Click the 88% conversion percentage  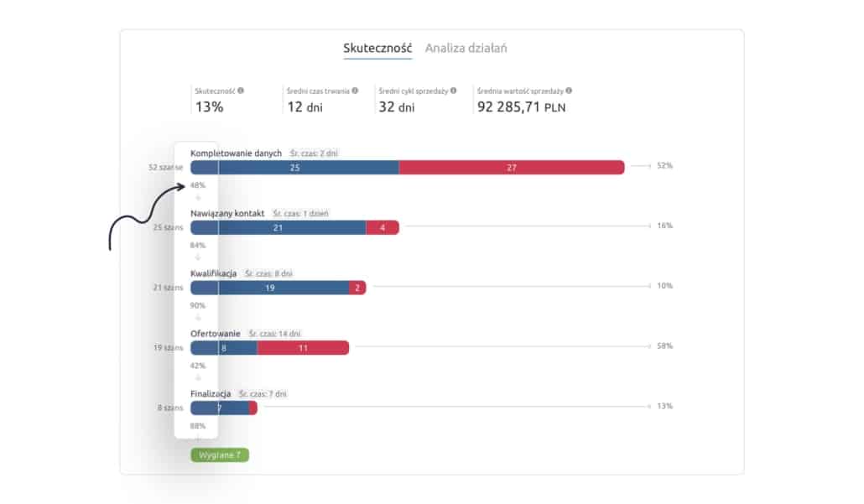point(198,426)
